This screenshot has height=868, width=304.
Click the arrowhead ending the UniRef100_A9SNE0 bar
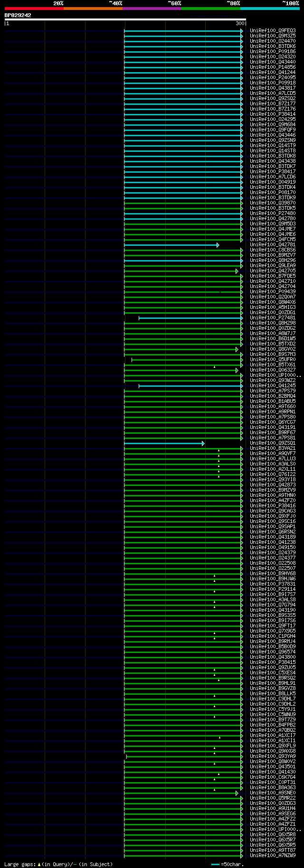[x=237, y=793]
